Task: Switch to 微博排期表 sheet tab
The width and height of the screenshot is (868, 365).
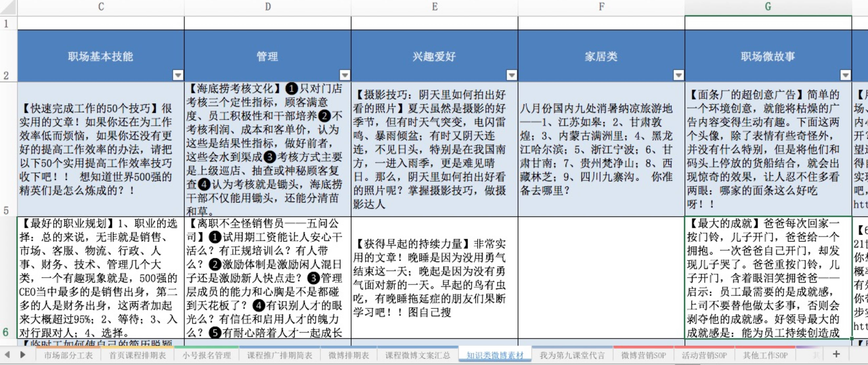Action: [x=349, y=355]
